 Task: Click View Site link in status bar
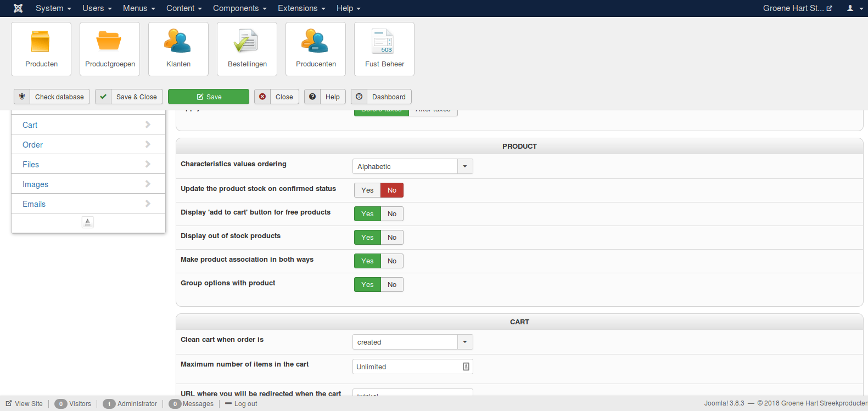click(x=24, y=404)
